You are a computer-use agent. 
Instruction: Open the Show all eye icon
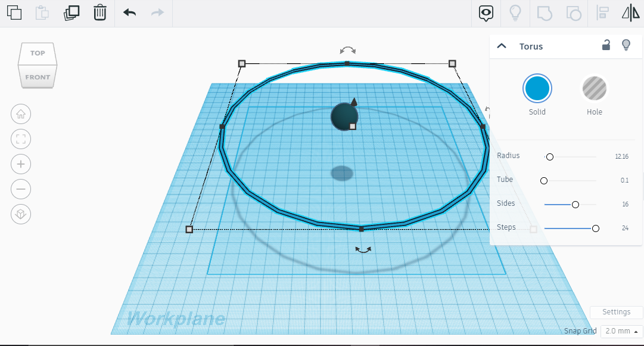[x=486, y=13]
